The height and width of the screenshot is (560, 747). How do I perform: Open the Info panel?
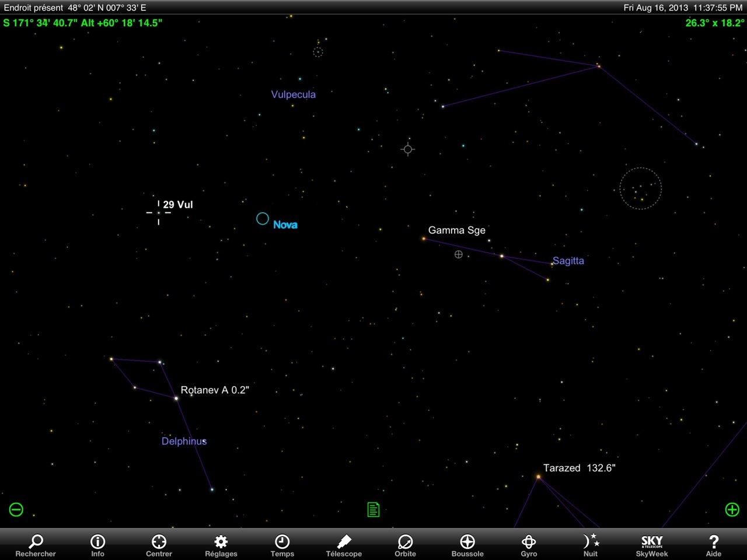(x=97, y=545)
